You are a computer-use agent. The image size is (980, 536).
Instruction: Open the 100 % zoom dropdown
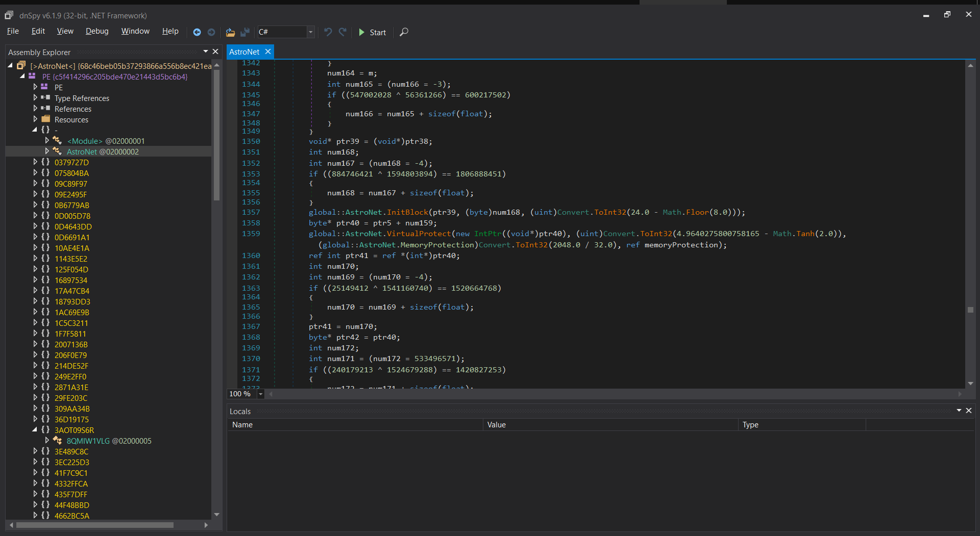coord(261,394)
